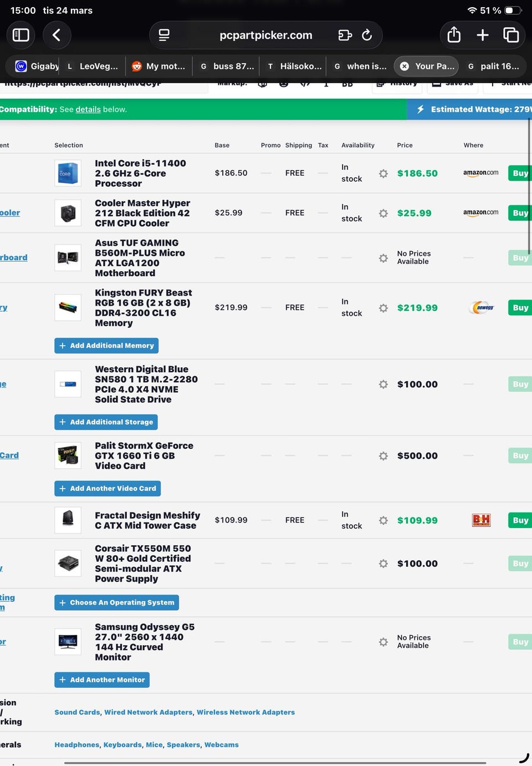532x766 pixels.
Task: Open the page menu in address bar
Action: (164, 35)
